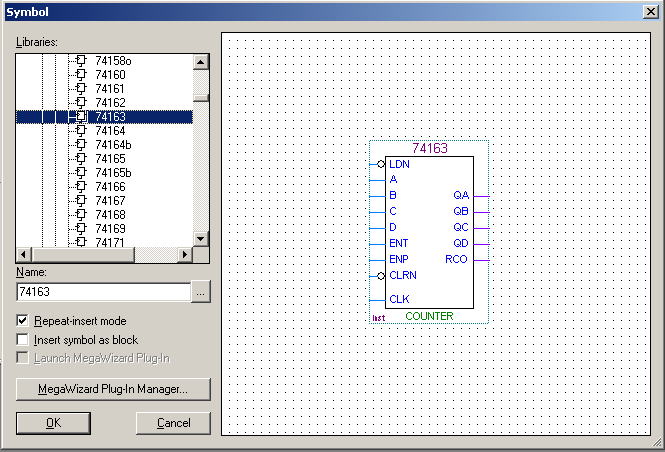The image size is (665, 452).
Task: Cancel the Symbol dialog
Action: click(x=173, y=423)
